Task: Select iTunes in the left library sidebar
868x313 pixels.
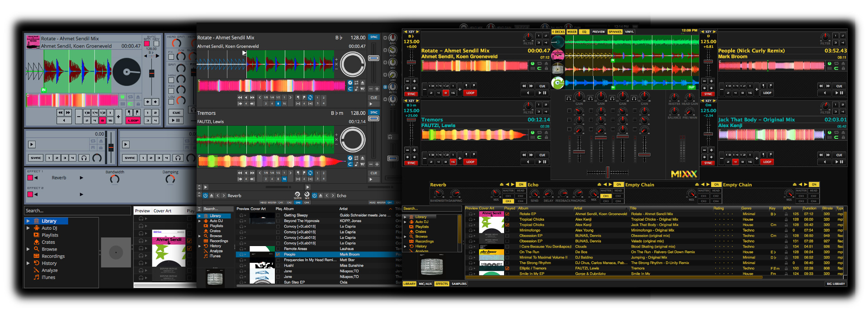Action: tap(48, 278)
